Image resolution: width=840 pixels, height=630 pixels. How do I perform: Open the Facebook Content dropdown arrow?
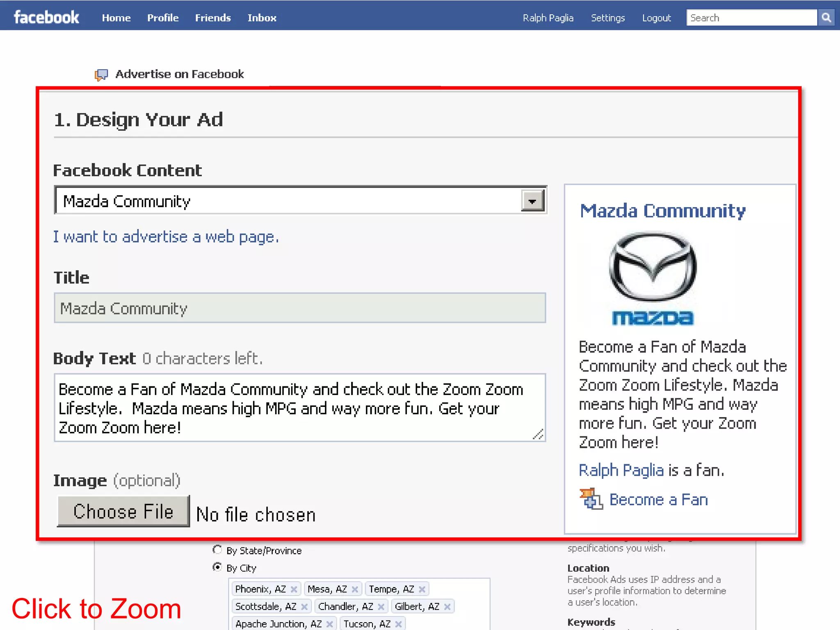[532, 201]
